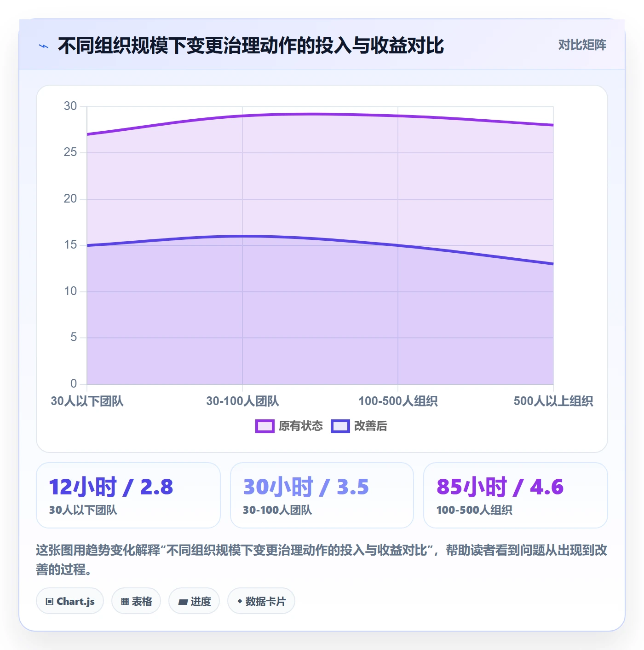Click the chart title 不同组织规模下变更治理动作的投入与收益对比
Image resolution: width=644 pixels, height=650 pixels.
click(251, 46)
